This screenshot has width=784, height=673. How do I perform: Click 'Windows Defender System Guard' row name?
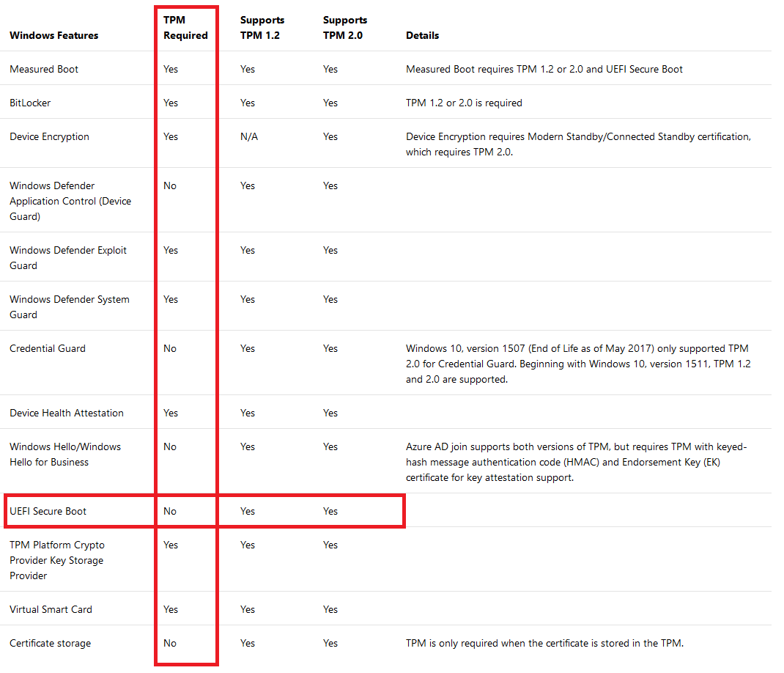coord(70,306)
